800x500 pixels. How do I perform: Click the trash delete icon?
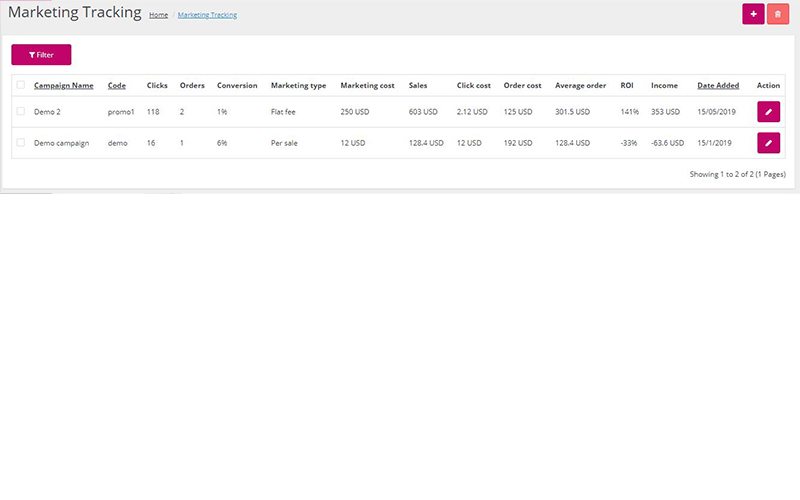point(777,14)
